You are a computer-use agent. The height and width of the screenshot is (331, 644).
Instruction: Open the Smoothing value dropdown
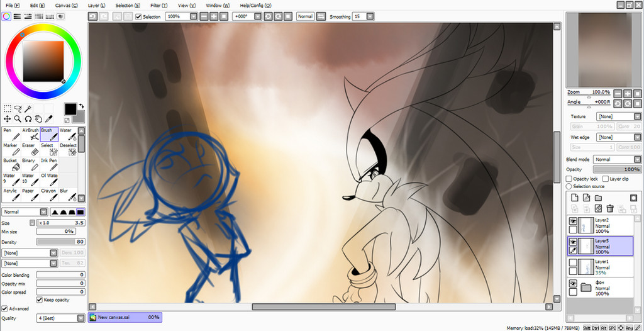[370, 16]
